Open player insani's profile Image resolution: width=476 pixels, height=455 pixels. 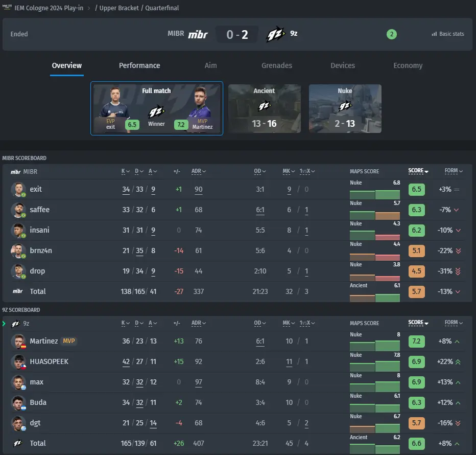click(x=39, y=230)
